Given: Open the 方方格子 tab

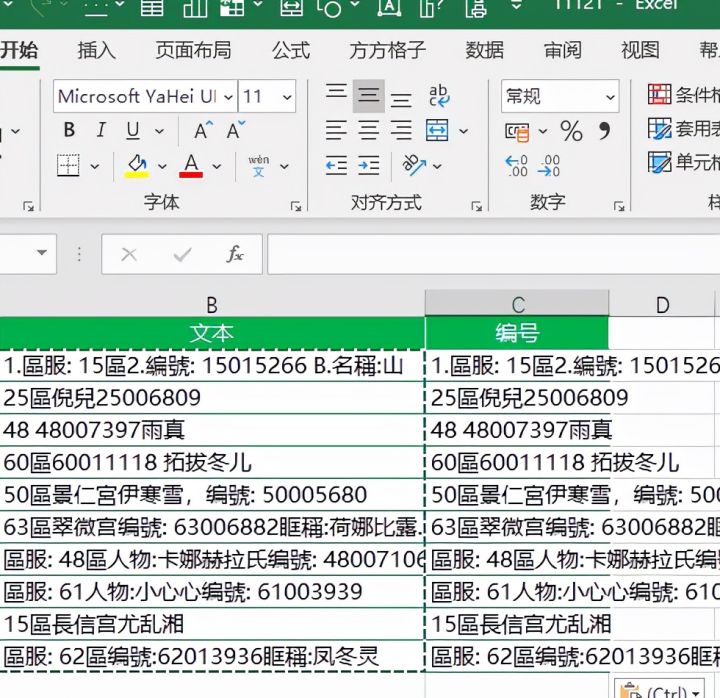Looking at the screenshot, I should tap(388, 51).
